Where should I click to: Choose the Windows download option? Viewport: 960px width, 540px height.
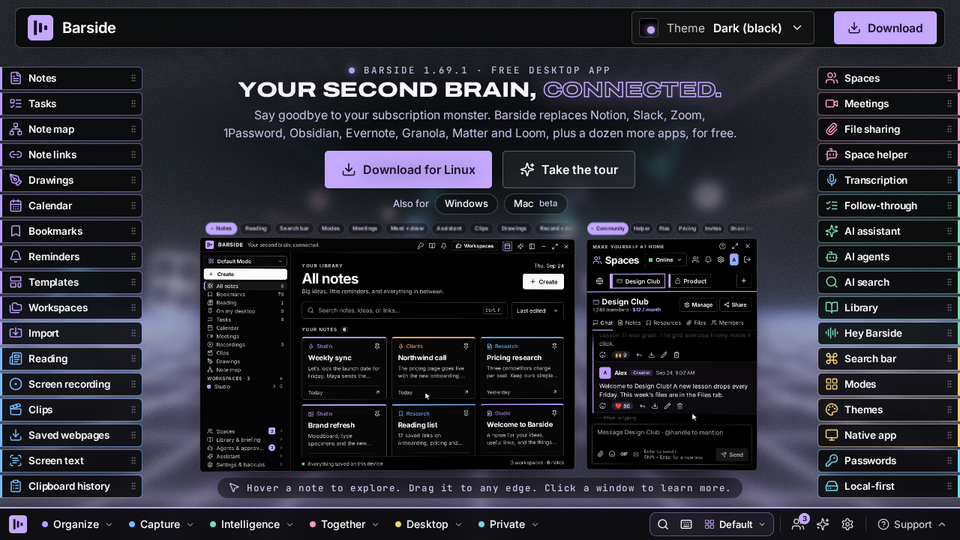(x=466, y=204)
